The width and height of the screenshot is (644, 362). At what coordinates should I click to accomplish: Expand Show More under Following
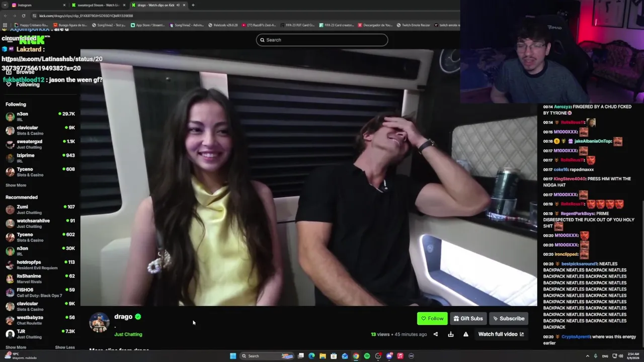(x=16, y=185)
